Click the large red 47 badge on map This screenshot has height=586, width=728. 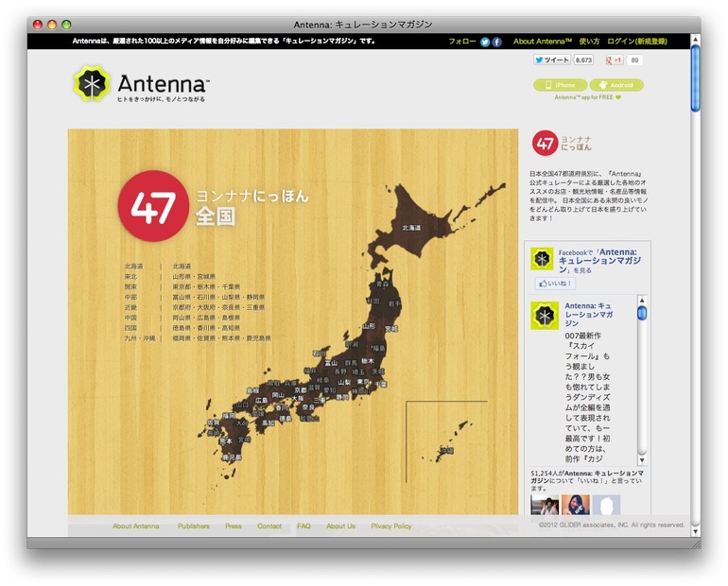coord(153,206)
